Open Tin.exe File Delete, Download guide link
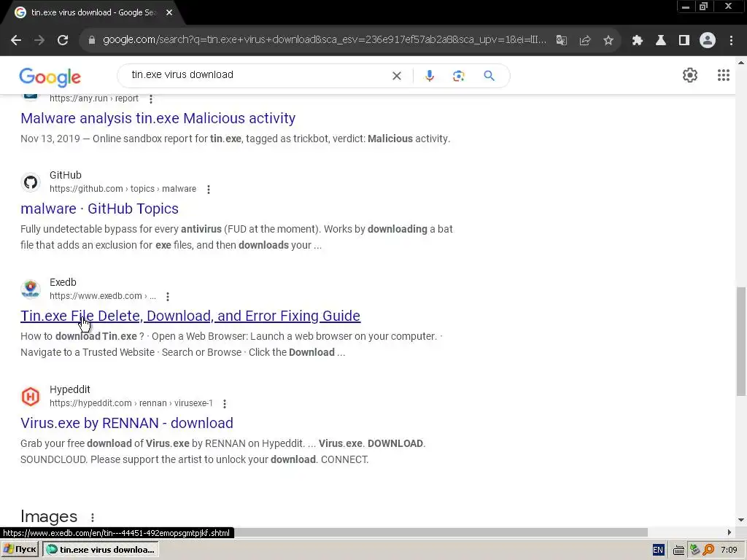Viewport: 747px width, 560px height. point(190,316)
